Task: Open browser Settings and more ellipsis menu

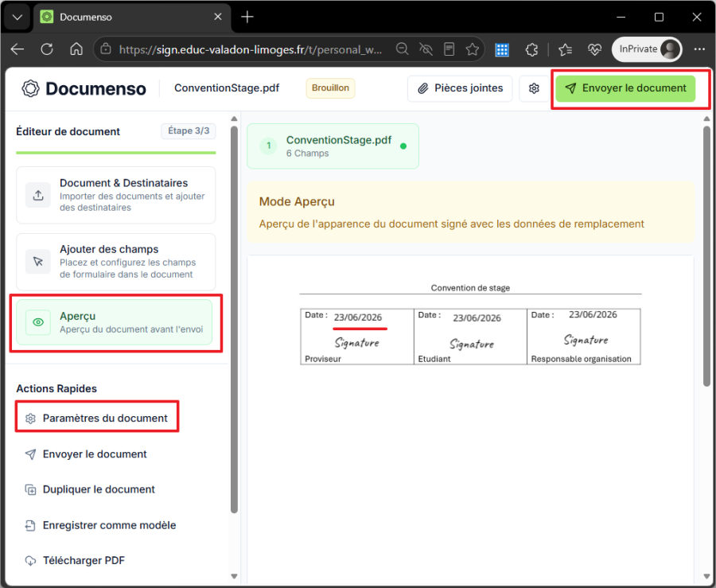Action: coord(699,49)
